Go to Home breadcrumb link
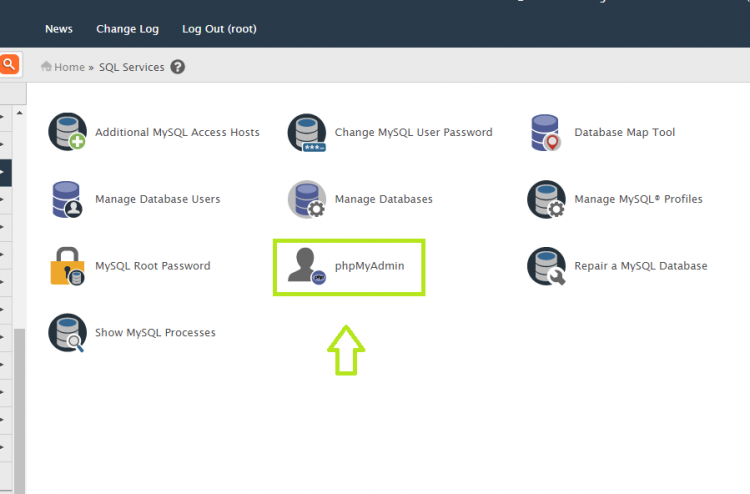The height and width of the screenshot is (494, 750). [x=69, y=67]
